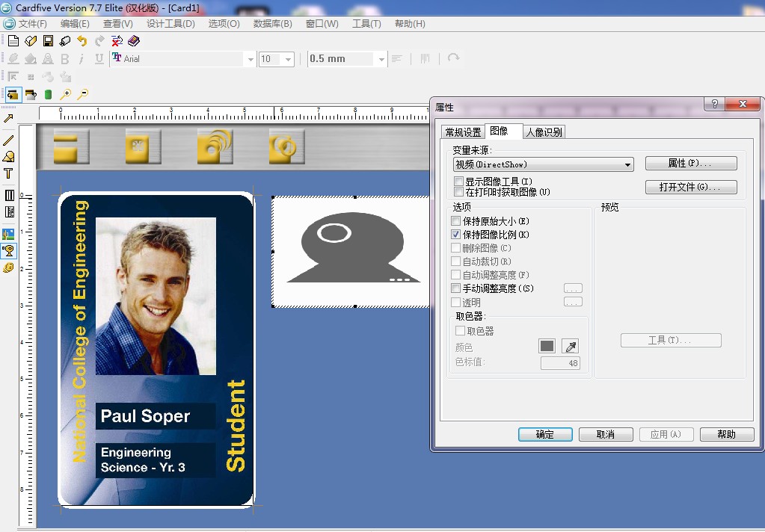
Task: Toggle 透明 checkbox
Action: click(455, 303)
